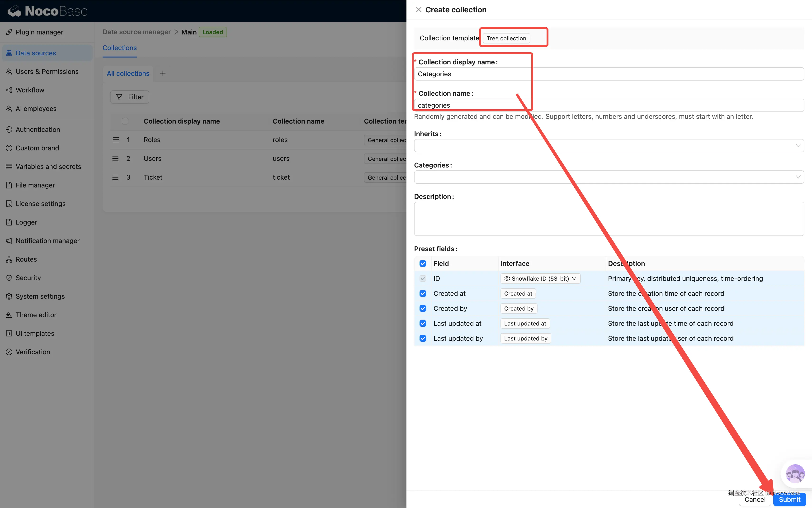
Task: Click the drag handle for Roles row
Action: coord(116,140)
